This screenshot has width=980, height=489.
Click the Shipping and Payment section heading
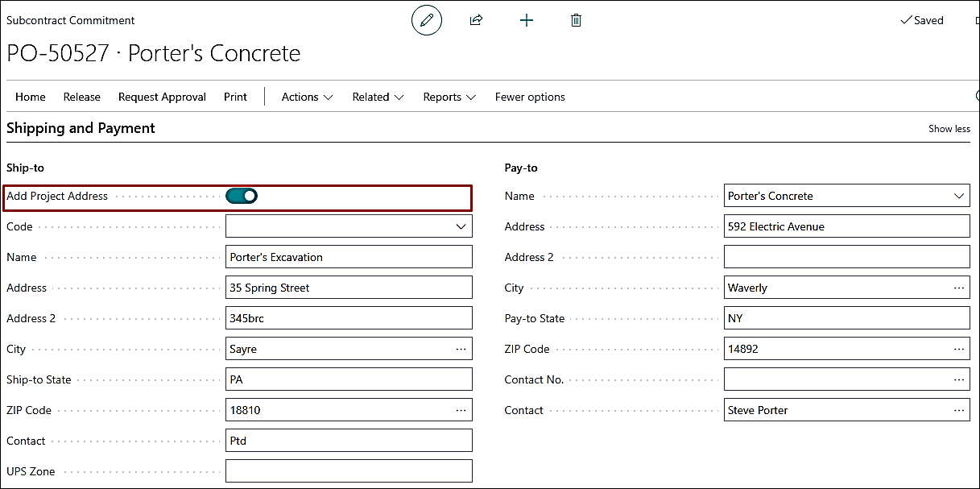tap(81, 128)
